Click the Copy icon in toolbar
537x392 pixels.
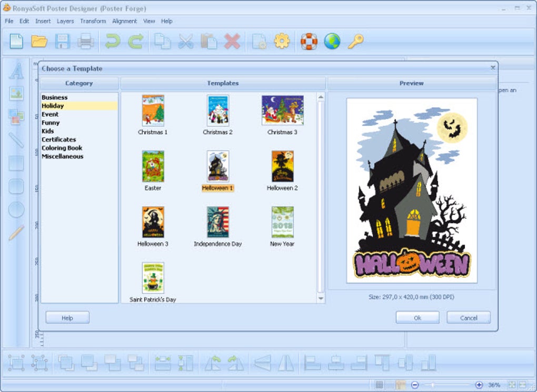click(x=162, y=42)
